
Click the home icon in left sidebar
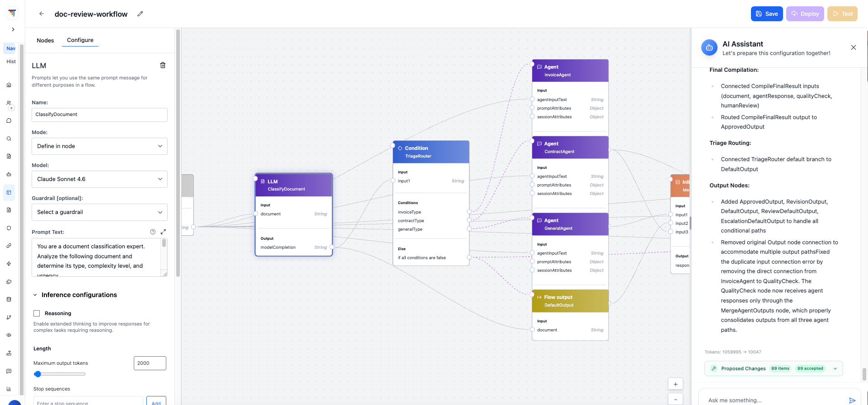tap(9, 85)
